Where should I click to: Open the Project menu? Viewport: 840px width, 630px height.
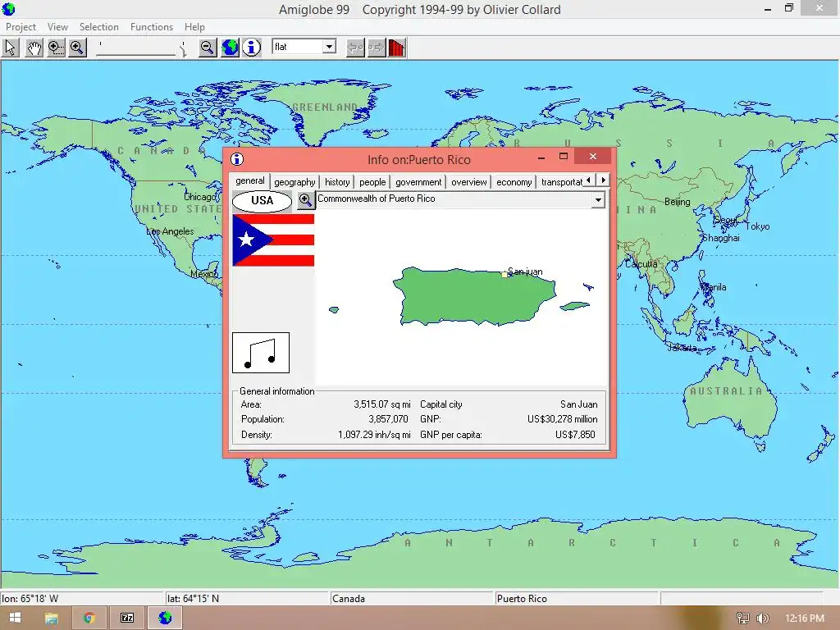pos(21,27)
